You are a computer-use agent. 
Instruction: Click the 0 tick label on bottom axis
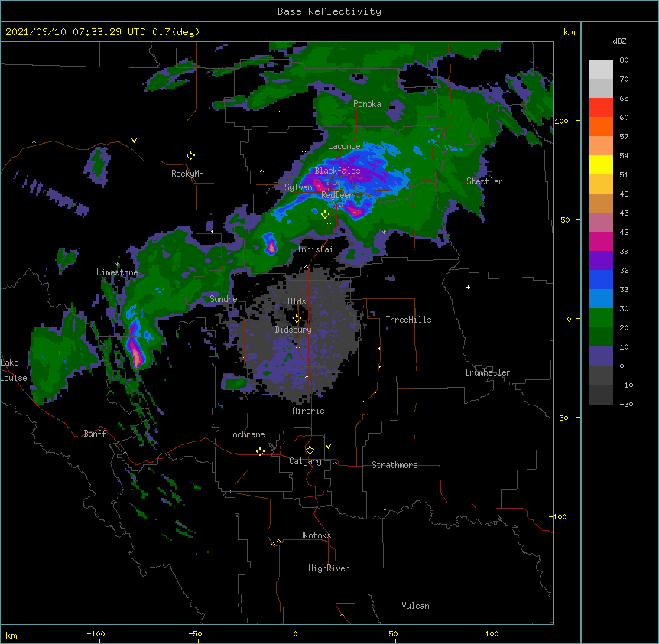pos(295,633)
